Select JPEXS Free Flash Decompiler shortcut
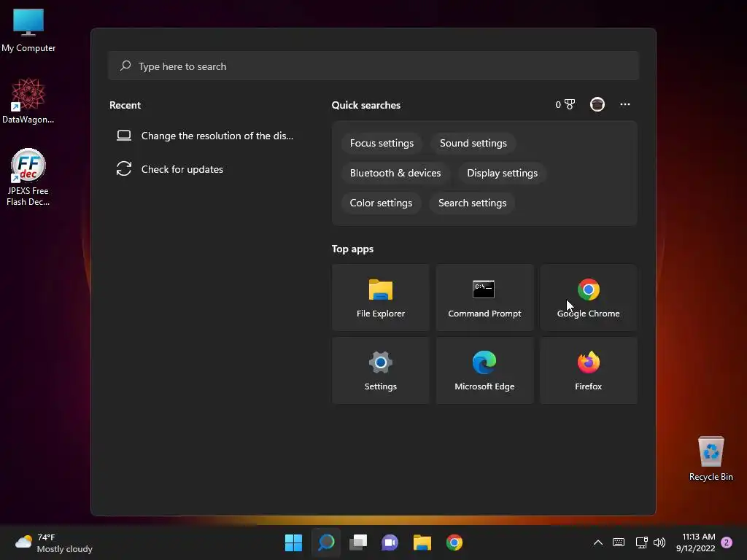Image resolution: width=747 pixels, height=560 pixels. point(28,177)
